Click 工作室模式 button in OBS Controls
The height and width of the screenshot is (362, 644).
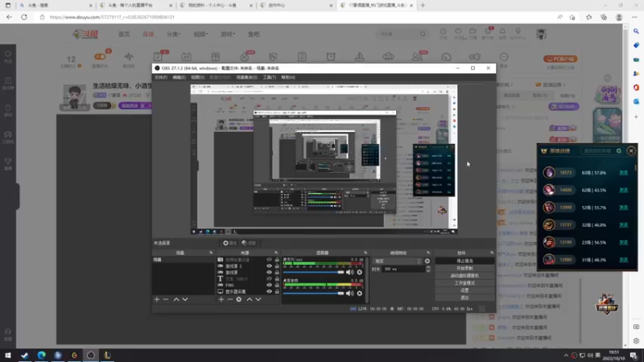464,283
